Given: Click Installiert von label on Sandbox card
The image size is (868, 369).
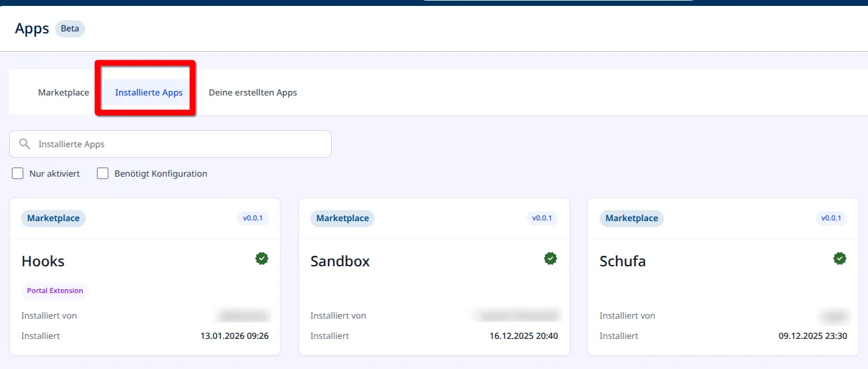Looking at the screenshot, I should (x=338, y=315).
